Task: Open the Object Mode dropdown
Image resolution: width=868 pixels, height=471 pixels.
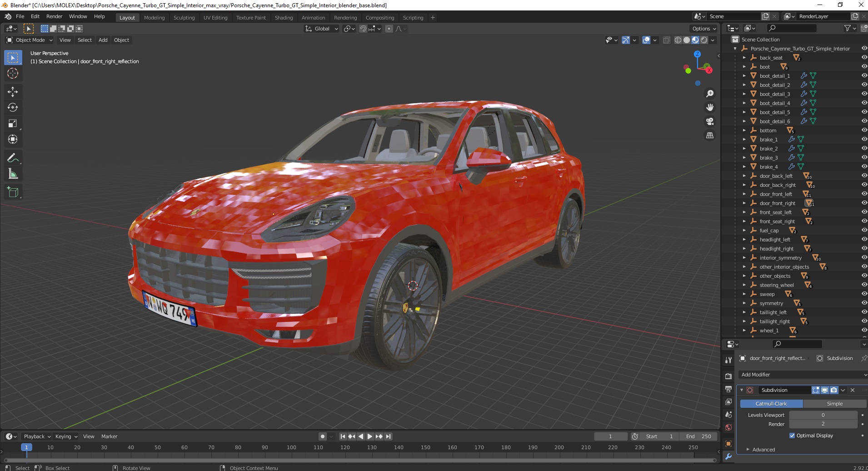Action: pos(30,40)
